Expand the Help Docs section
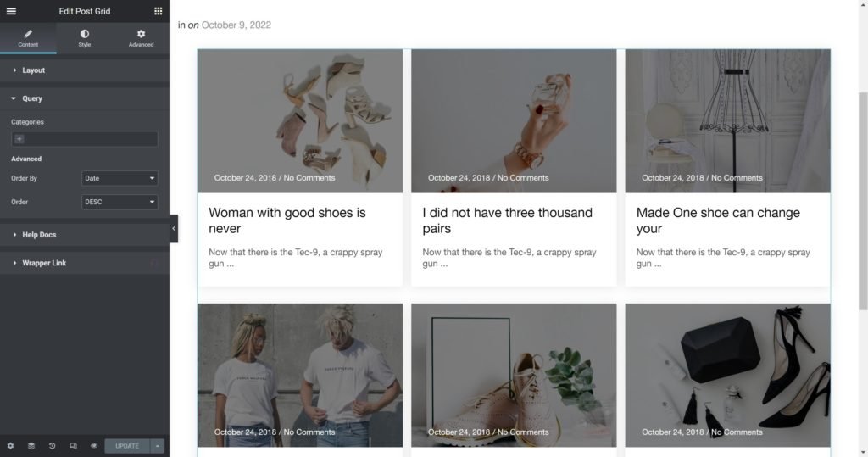 [x=39, y=235]
